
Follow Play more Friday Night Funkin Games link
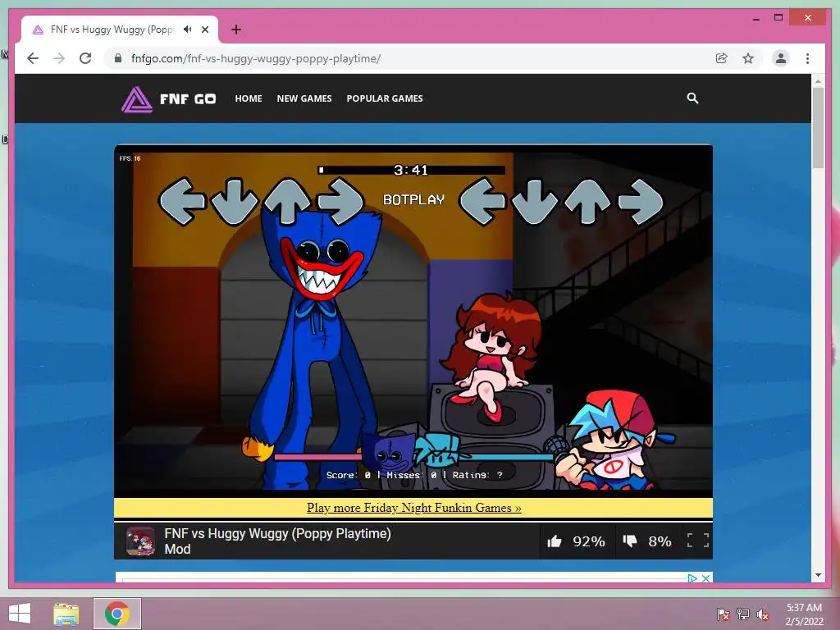click(413, 508)
